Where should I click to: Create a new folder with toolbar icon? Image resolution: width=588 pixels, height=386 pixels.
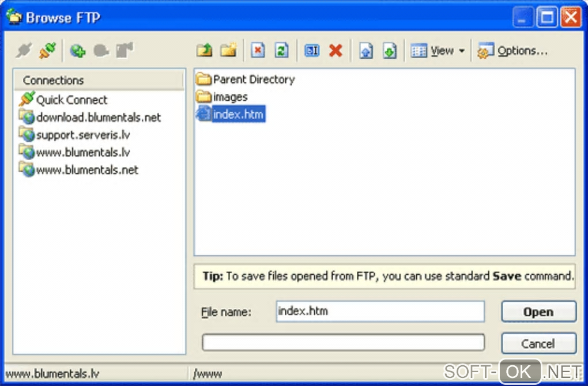pos(228,51)
